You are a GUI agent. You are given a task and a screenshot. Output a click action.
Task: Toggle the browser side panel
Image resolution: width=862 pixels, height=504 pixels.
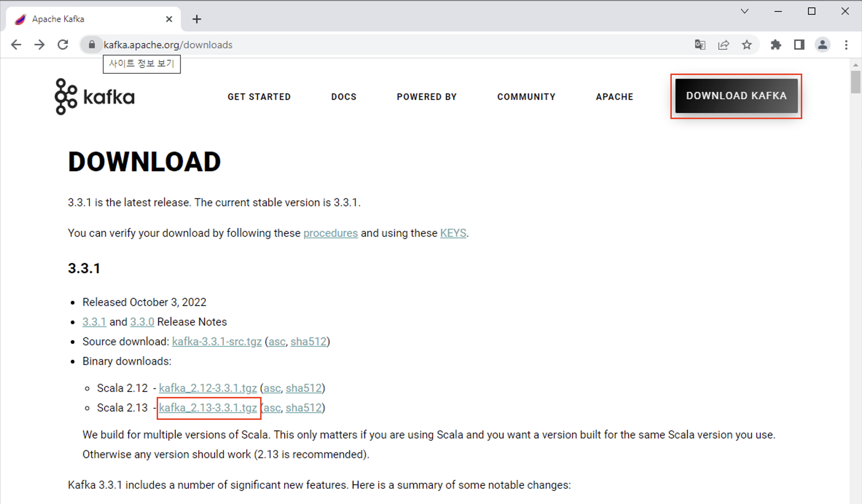coord(799,45)
